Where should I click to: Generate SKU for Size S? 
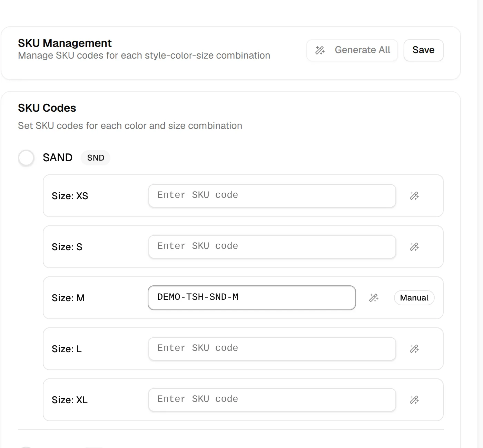(x=414, y=247)
